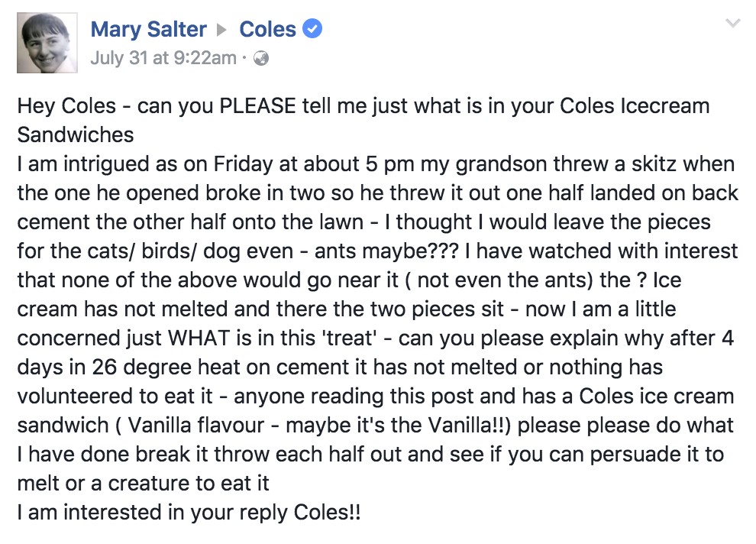Open the July 31 at 9:22am timestamp
The image size is (756, 544).
point(163,58)
